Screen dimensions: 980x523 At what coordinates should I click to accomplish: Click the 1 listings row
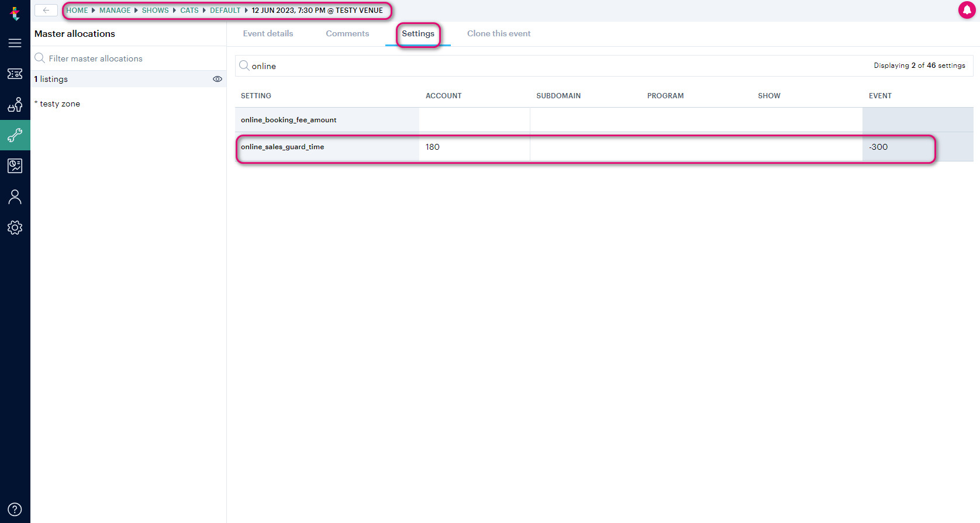pyautogui.click(x=128, y=79)
